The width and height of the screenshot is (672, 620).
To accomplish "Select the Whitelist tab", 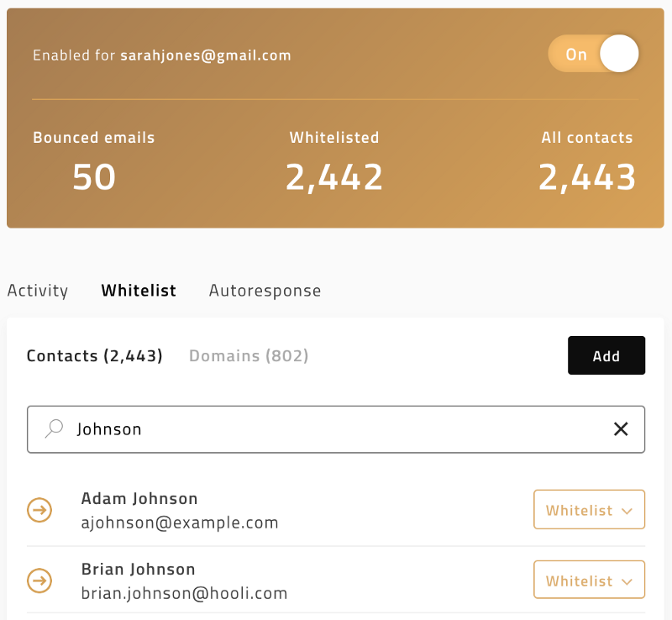I will (139, 291).
